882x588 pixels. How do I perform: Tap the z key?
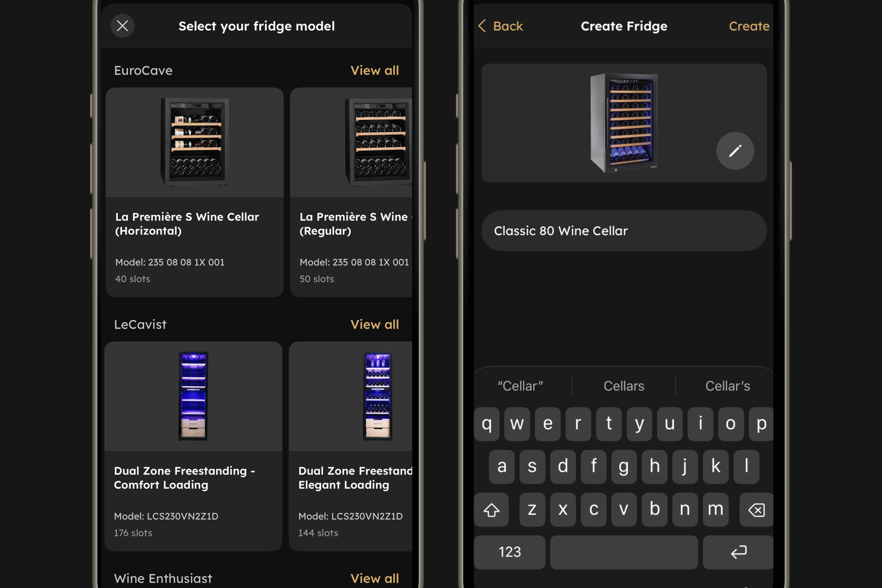click(533, 510)
